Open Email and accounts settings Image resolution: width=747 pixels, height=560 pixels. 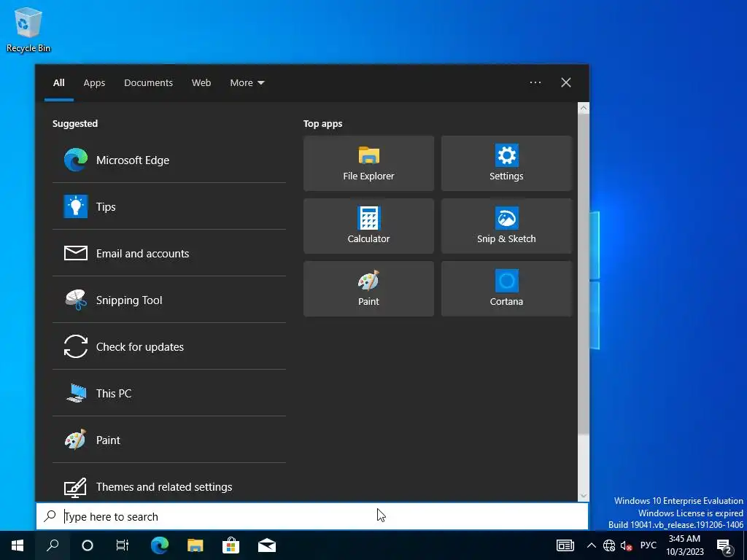169,253
